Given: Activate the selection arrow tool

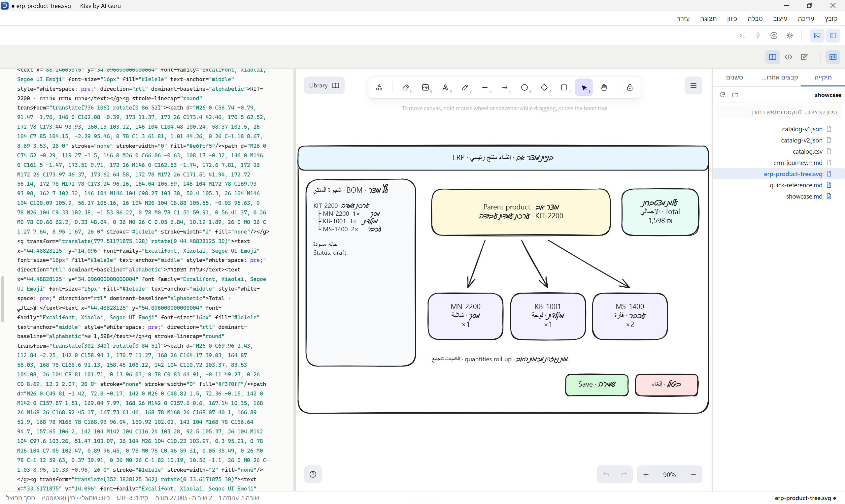Looking at the screenshot, I should [584, 88].
